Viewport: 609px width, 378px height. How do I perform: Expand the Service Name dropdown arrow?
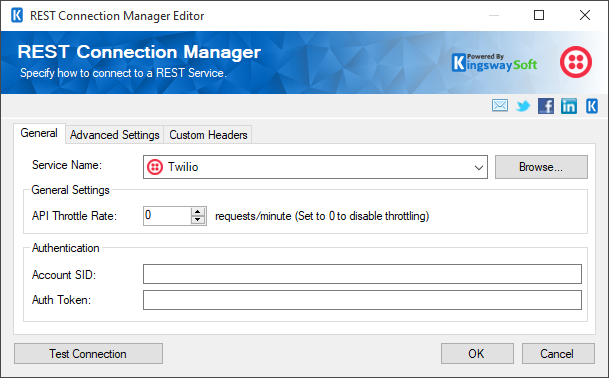pos(478,167)
